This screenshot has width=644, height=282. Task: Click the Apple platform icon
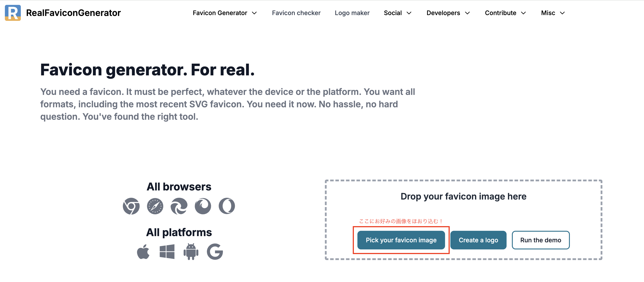143,251
